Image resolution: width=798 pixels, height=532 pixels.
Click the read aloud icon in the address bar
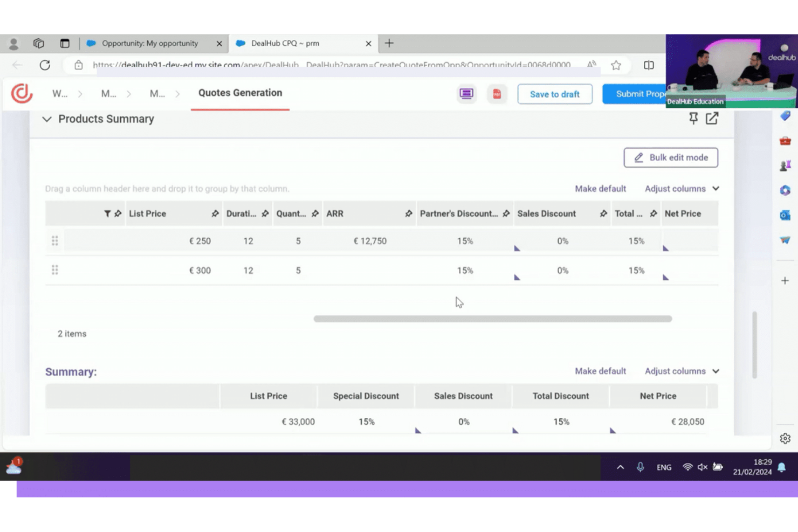591,65
